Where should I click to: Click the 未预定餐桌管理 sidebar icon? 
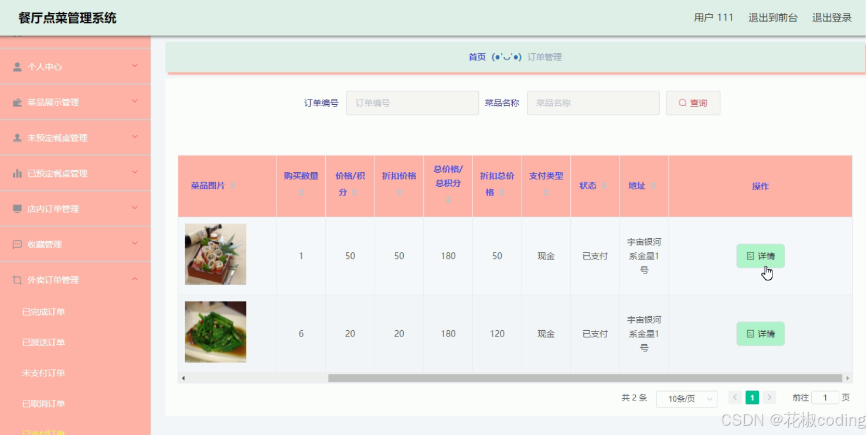coord(16,137)
